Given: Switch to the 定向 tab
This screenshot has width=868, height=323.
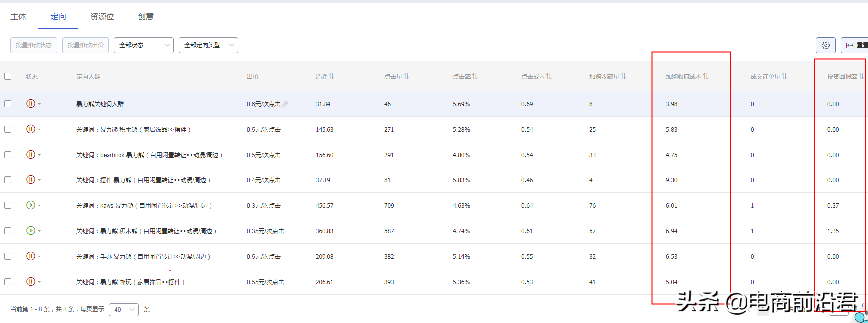Looking at the screenshot, I should click(x=58, y=17).
